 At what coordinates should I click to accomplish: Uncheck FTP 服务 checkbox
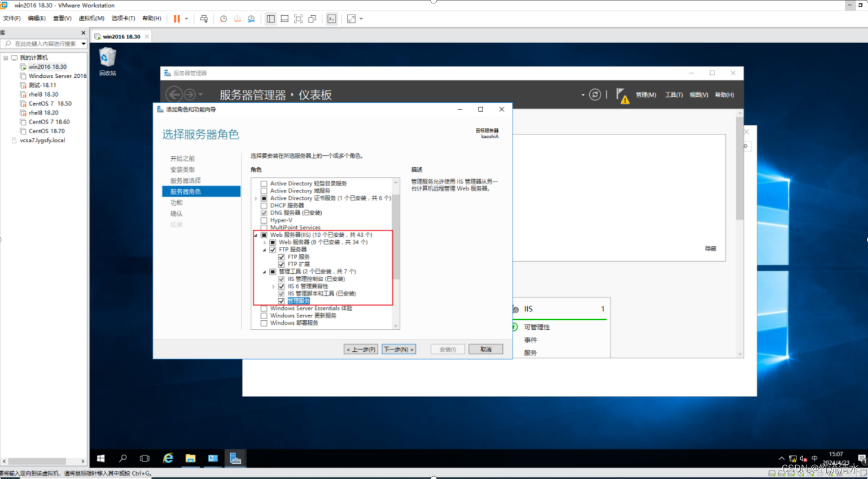(x=281, y=257)
